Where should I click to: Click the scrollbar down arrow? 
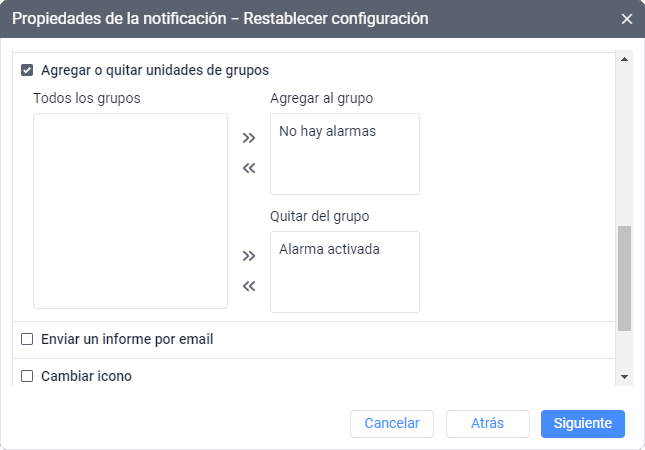(x=625, y=376)
